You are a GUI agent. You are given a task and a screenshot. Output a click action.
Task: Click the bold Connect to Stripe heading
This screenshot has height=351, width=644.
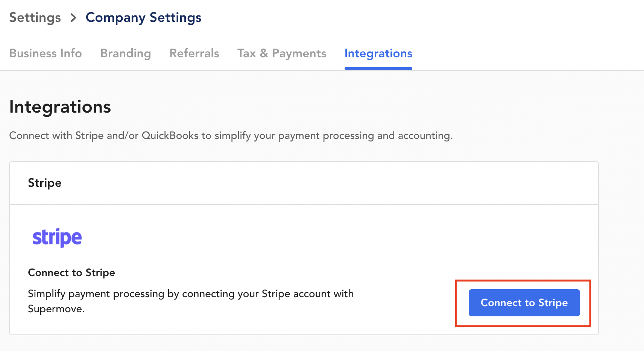pos(71,273)
